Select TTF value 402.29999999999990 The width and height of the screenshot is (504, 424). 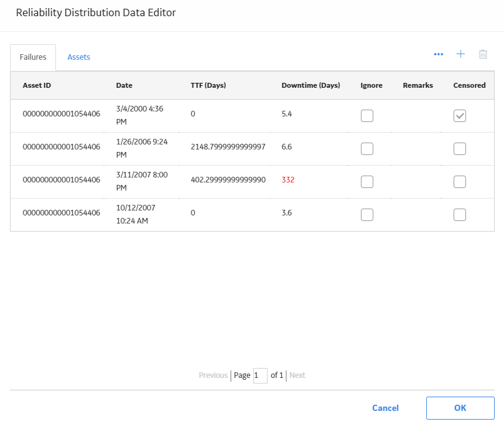click(228, 180)
